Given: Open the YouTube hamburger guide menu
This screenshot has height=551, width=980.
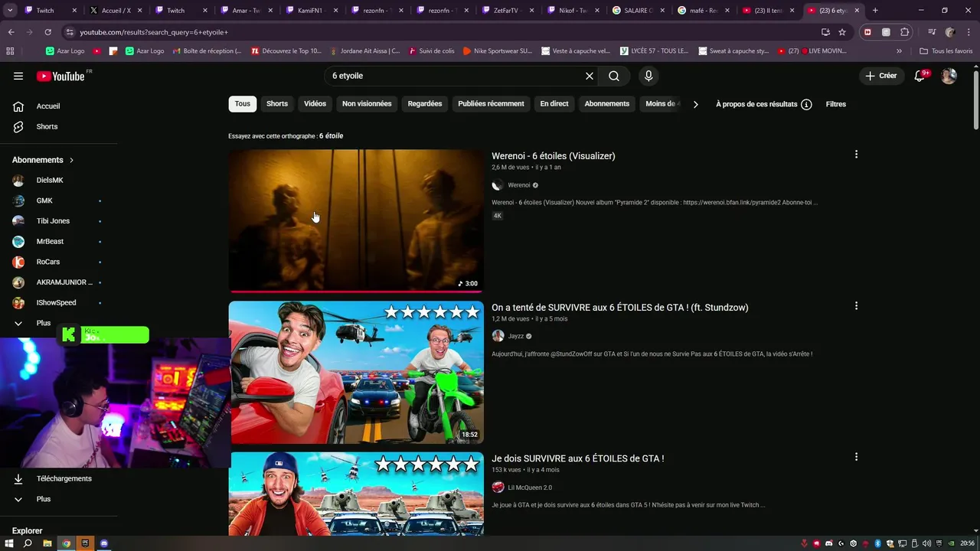Looking at the screenshot, I should pos(18,76).
